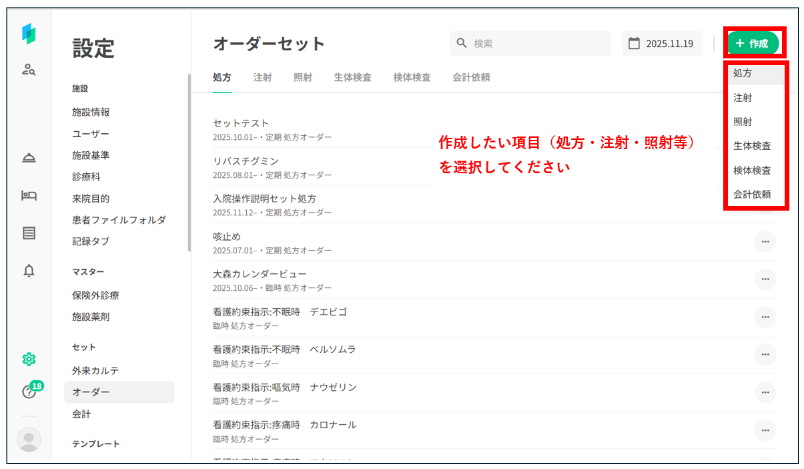Click the green 作成 button

click(753, 43)
